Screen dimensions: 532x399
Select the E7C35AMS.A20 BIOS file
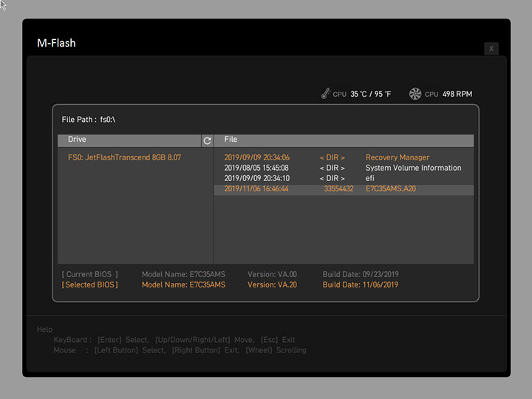coord(390,189)
